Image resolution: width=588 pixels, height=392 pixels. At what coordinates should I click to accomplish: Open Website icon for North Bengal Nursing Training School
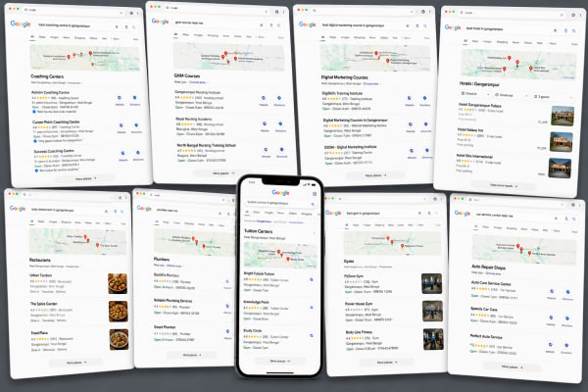(266, 150)
